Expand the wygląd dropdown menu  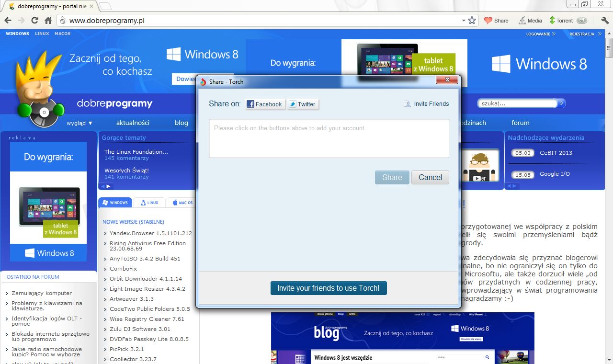coord(79,123)
